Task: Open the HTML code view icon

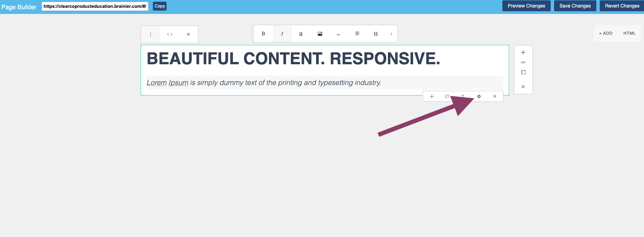Action: click(x=170, y=34)
